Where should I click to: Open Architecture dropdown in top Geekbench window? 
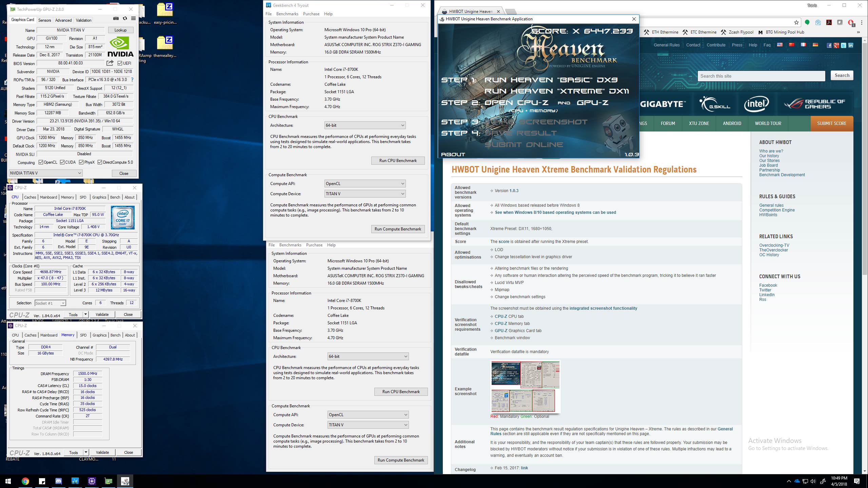pos(365,125)
